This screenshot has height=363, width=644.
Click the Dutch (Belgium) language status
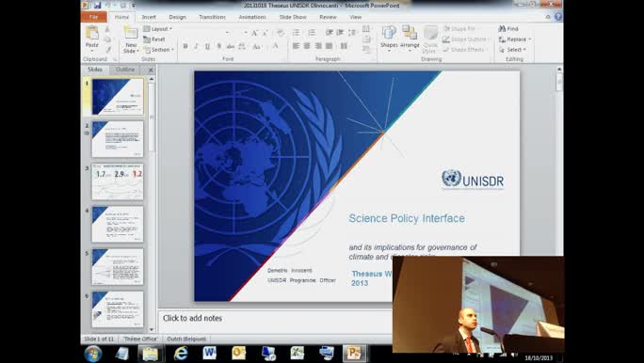click(186, 339)
